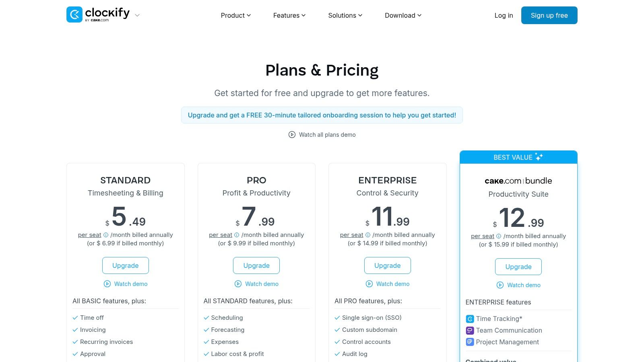This screenshot has height=362, width=644.
Task: Open the chevron beside the Clockify logo
Action: click(x=137, y=15)
